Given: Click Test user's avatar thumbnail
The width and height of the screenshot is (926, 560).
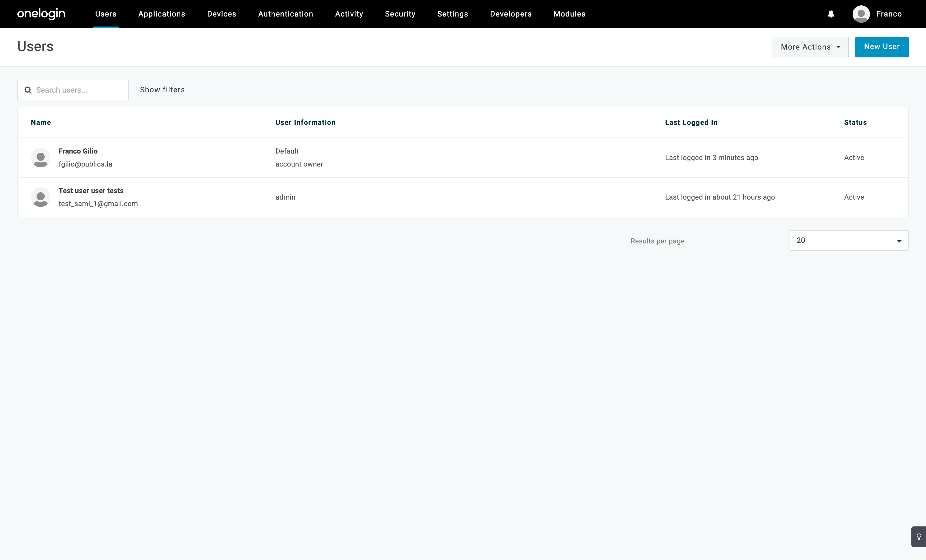Looking at the screenshot, I should [x=41, y=197].
